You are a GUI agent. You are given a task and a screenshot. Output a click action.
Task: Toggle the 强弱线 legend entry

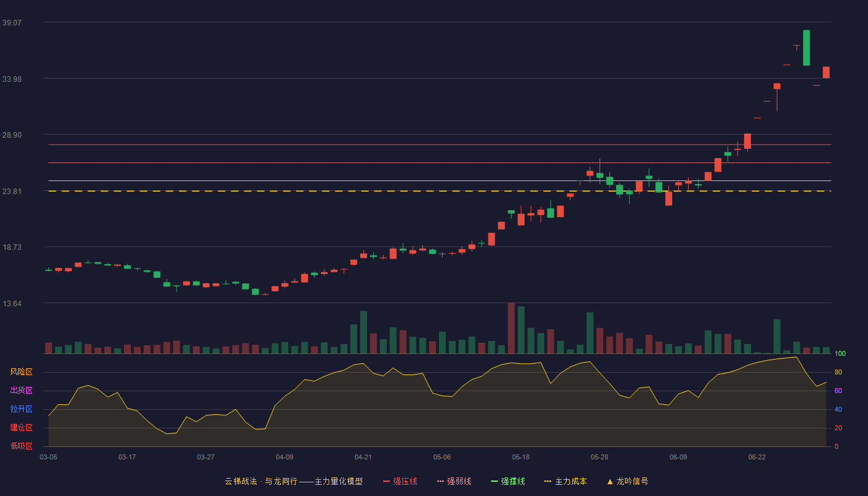(454, 481)
